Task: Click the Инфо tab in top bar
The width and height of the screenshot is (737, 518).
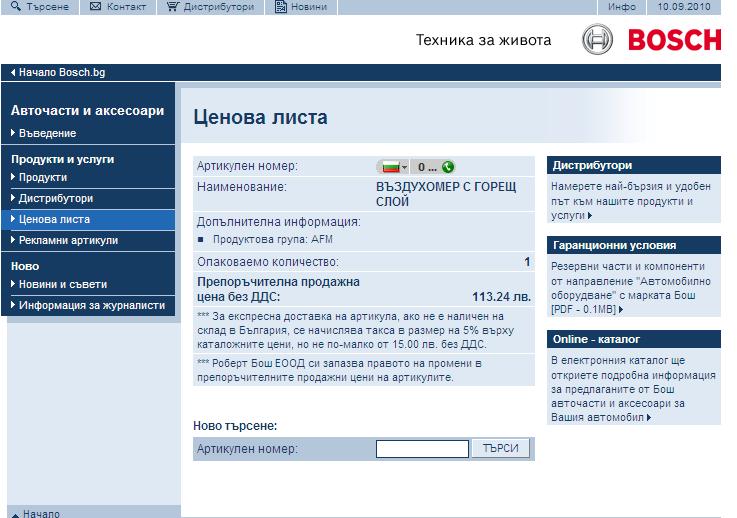Action: [621, 7]
